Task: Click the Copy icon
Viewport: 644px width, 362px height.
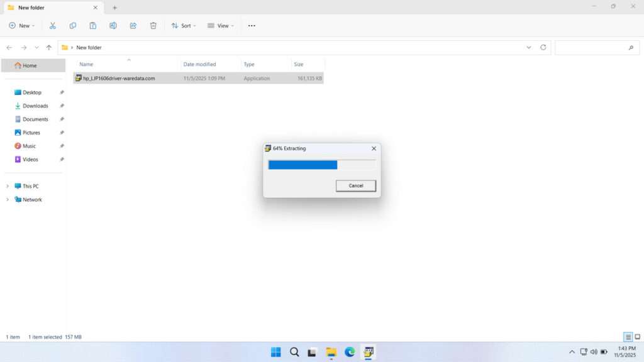Action: point(72,25)
